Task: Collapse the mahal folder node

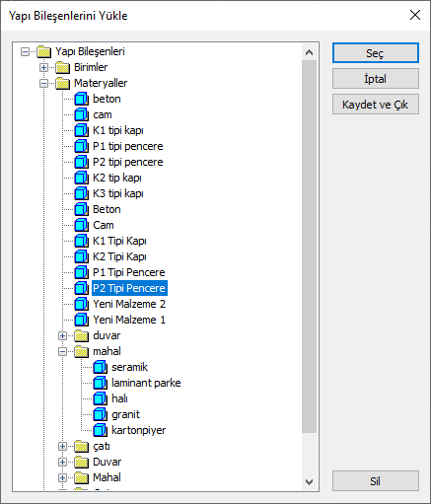Action: coord(62,351)
